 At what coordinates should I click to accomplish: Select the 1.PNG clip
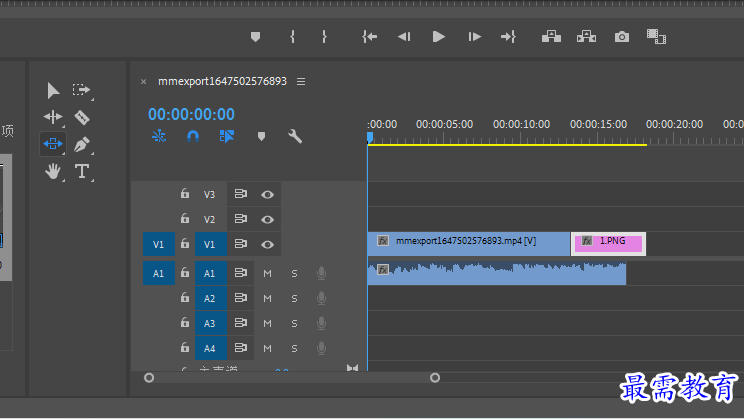tap(608, 244)
